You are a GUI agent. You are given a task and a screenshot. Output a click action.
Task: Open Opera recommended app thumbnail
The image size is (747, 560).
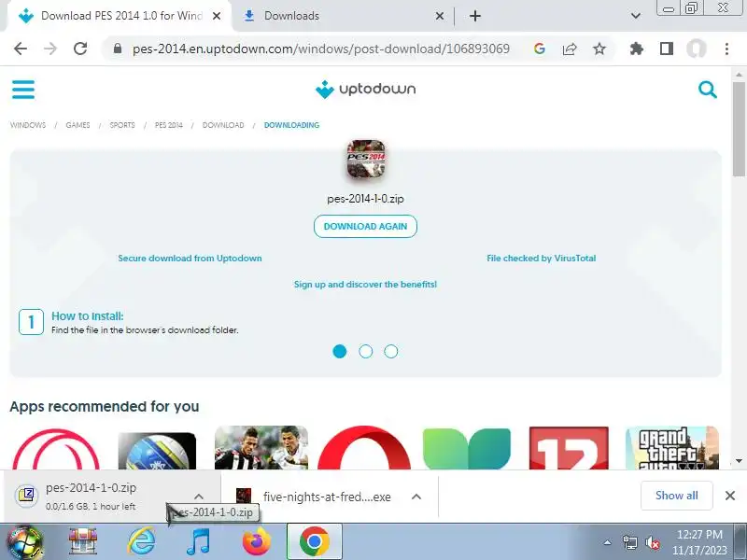pyautogui.click(x=364, y=448)
